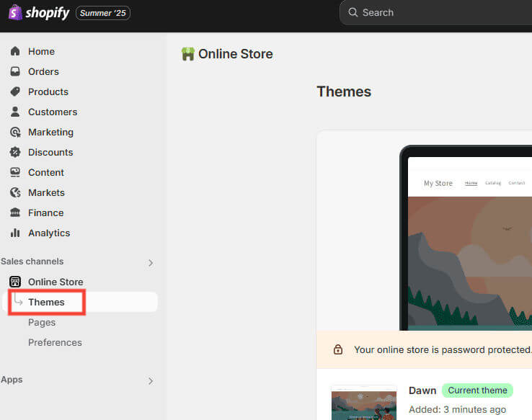Click the password protected notice text

[x=443, y=350]
